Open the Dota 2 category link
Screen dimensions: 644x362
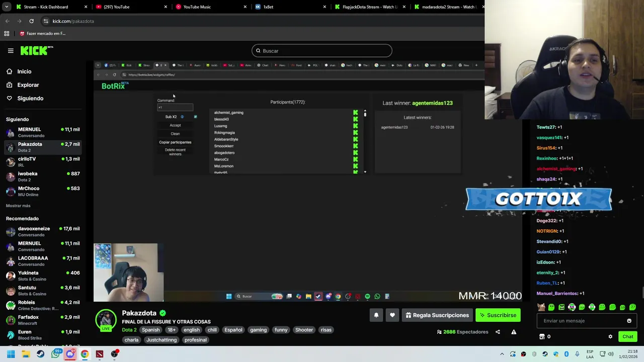click(x=129, y=330)
